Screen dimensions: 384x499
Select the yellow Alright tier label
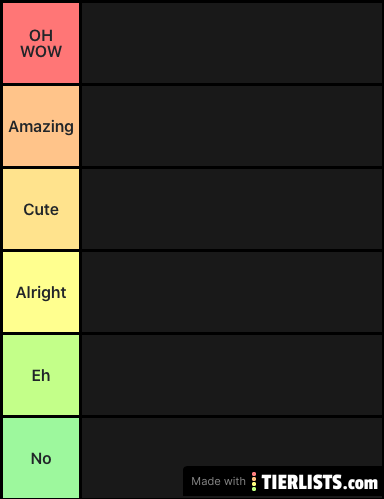[41, 292]
